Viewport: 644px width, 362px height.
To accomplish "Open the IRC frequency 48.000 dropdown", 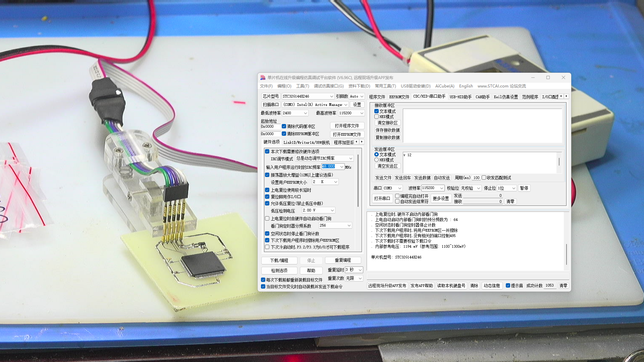I will coord(341,167).
